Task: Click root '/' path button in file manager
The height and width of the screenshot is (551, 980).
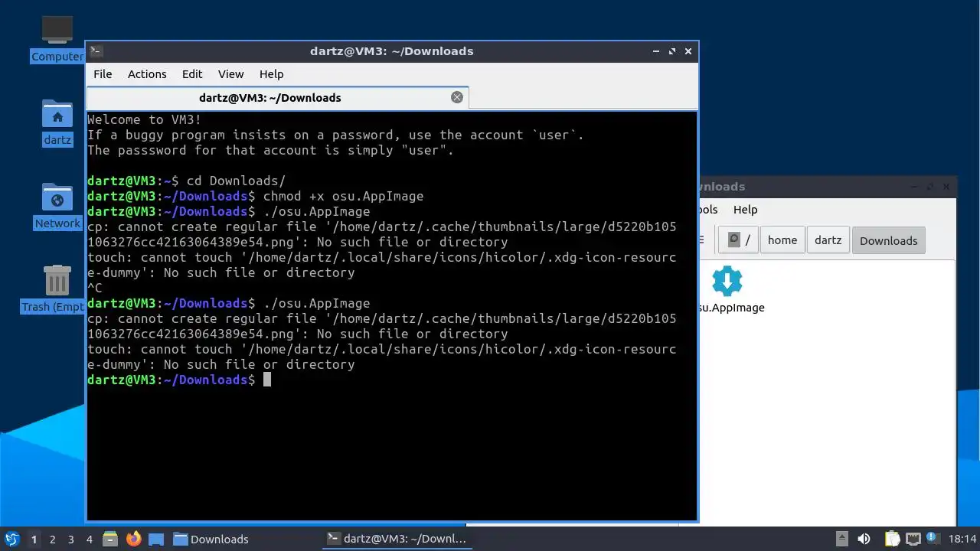Action: (x=738, y=240)
